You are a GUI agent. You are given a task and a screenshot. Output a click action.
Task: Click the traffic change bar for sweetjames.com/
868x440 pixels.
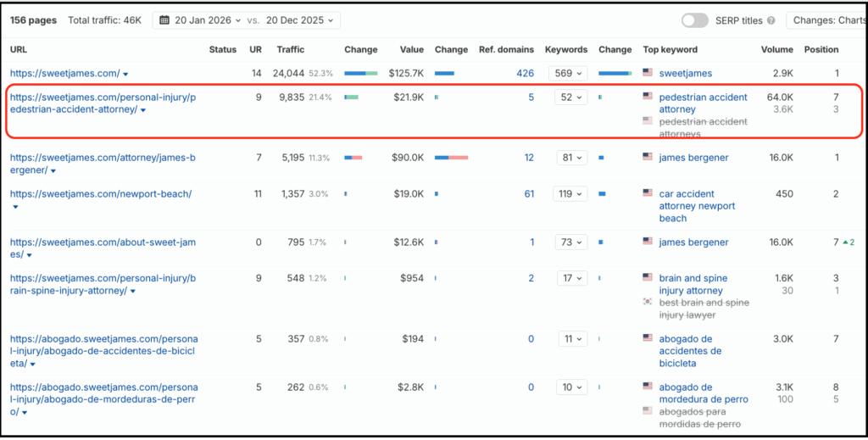[361, 73]
